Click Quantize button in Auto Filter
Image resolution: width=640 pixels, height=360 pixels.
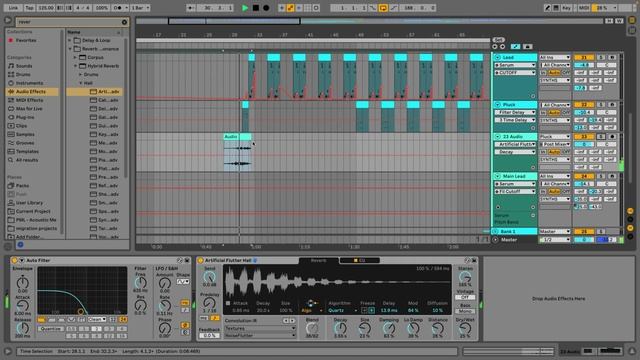(51, 329)
